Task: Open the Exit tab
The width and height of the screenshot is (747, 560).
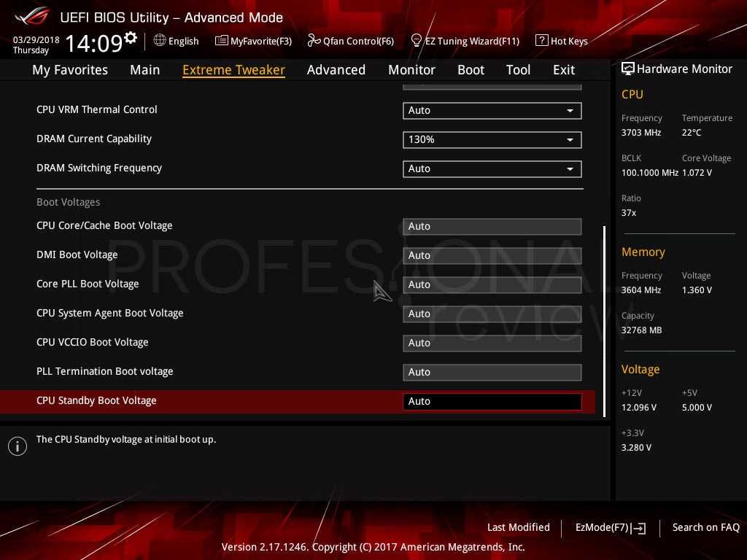Action: coord(564,70)
